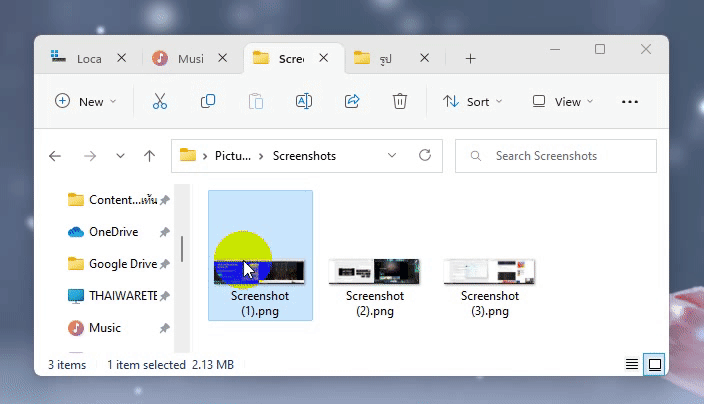The image size is (704, 404).
Task: Close the Musi tab
Action: coord(223,58)
